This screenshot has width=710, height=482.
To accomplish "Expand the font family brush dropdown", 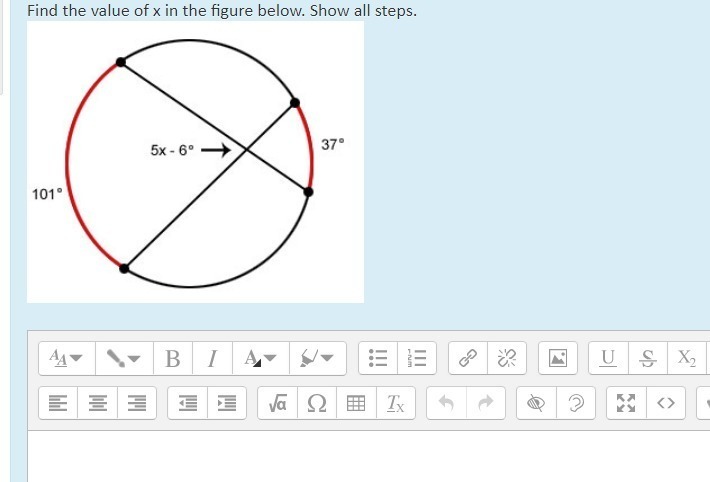I will pos(122,357).
